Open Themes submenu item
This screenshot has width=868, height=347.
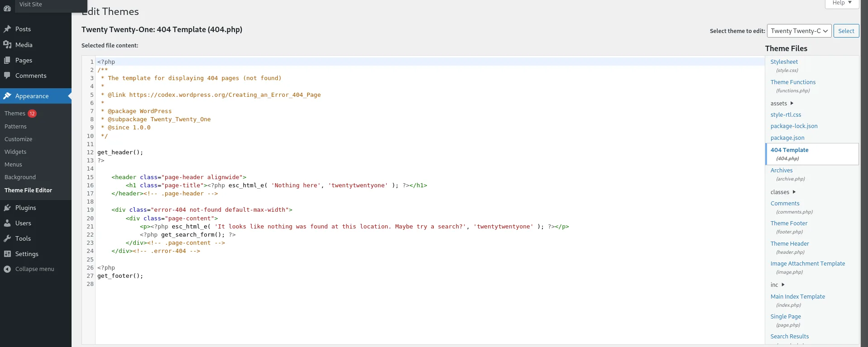[x=15, y=114]
